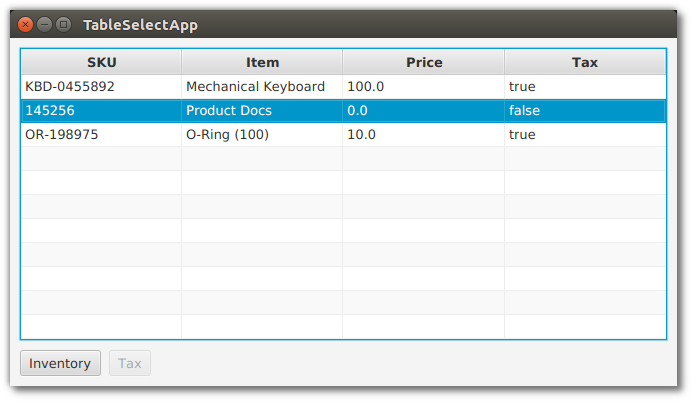This screenshot has height=402, width=693.
Task: Select the O-Ring (100) item cell
Action: [x=227, y=135]
